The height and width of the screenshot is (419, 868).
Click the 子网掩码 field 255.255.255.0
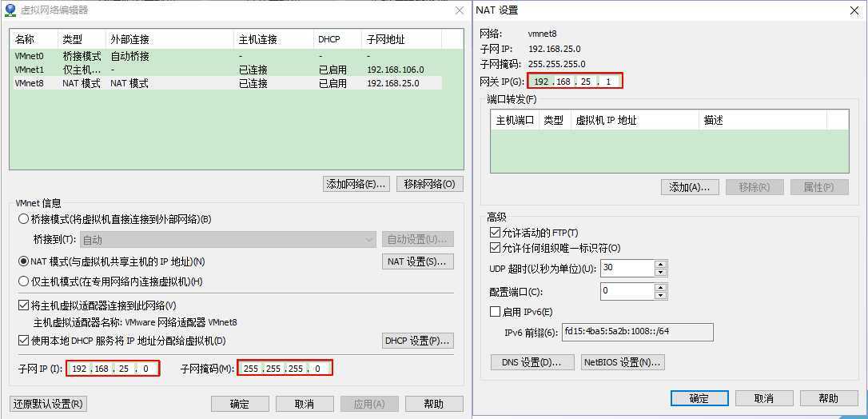[285, 368]
